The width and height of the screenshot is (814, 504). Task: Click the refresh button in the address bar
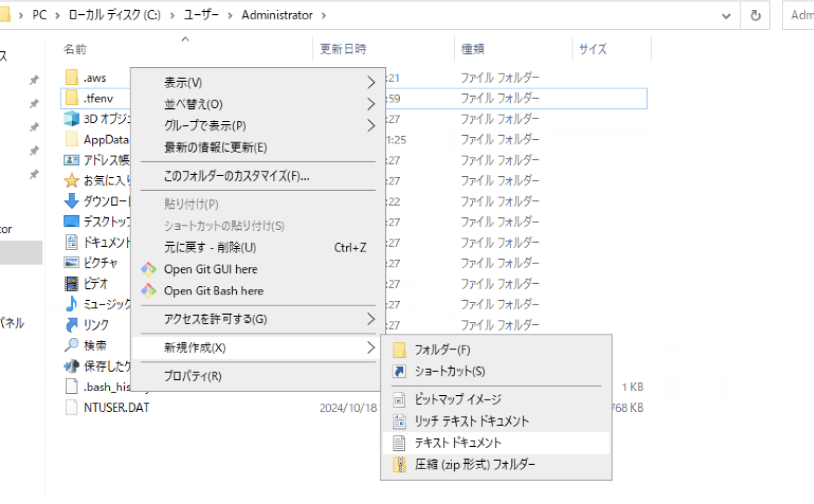point(755,14)
